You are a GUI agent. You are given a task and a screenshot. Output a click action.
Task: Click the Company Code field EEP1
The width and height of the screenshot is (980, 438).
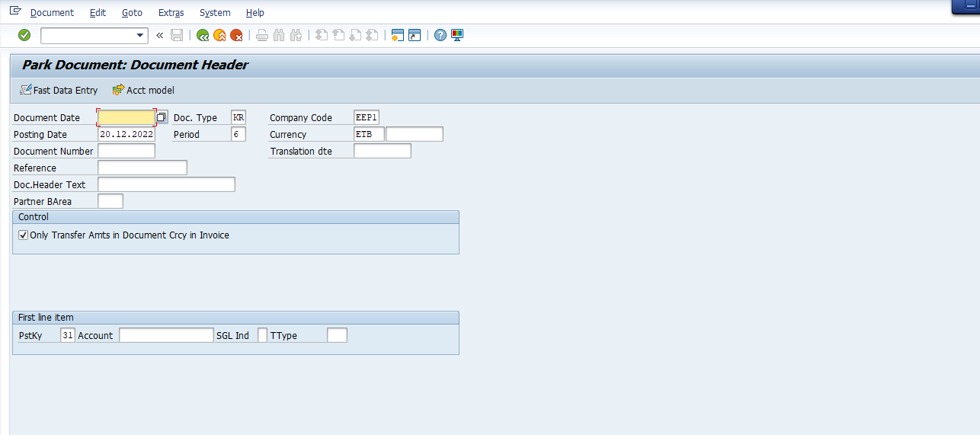(x=367, y=117)
